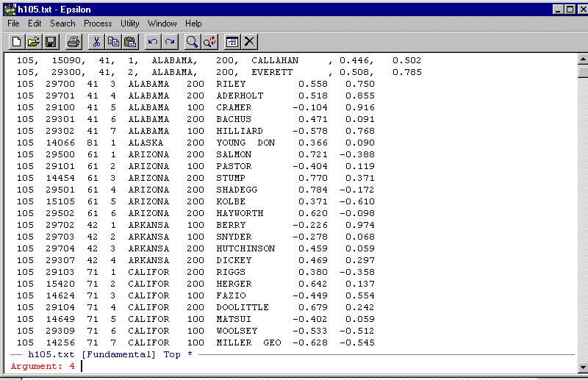588x380 pixels.
Task: Open the Process menu
Action: (98, 24)
